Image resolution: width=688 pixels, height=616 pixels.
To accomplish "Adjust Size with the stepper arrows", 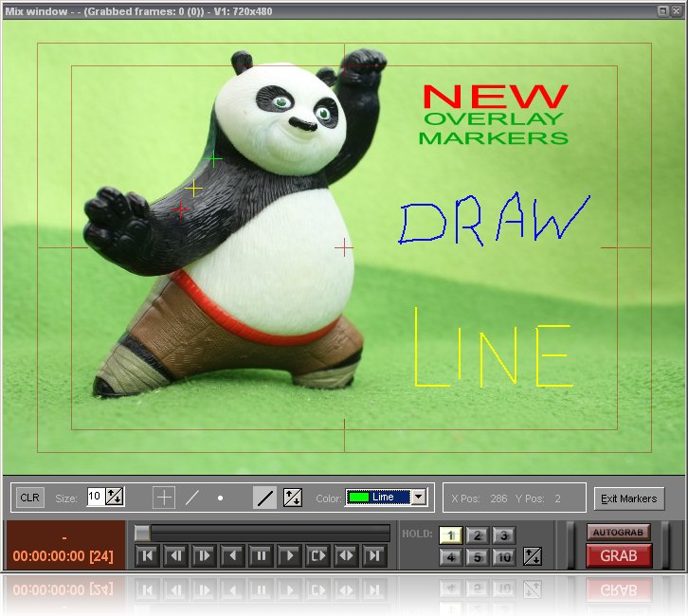I will tap(115, 497).
